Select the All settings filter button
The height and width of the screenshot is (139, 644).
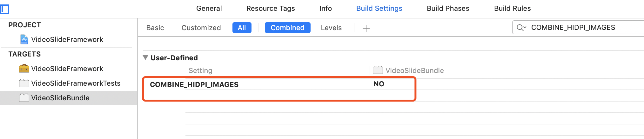click(242, 28)
